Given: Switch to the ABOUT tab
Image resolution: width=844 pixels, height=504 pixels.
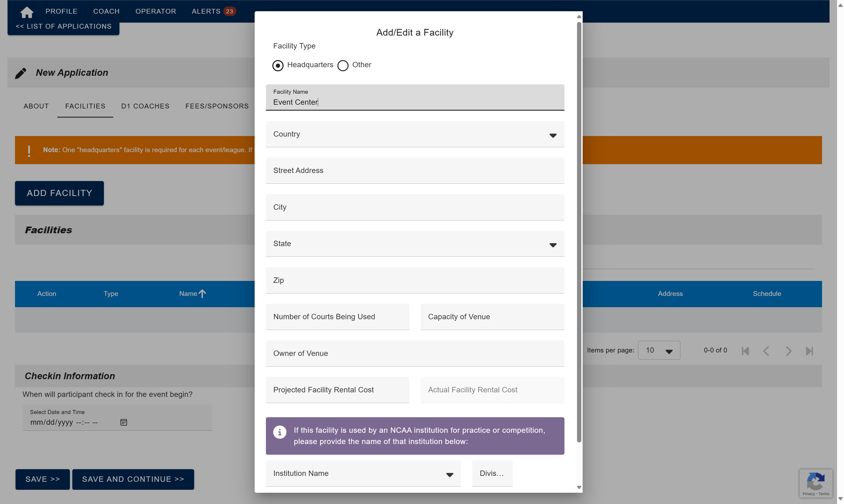Looking at the screenshot, I should point(36,106).
